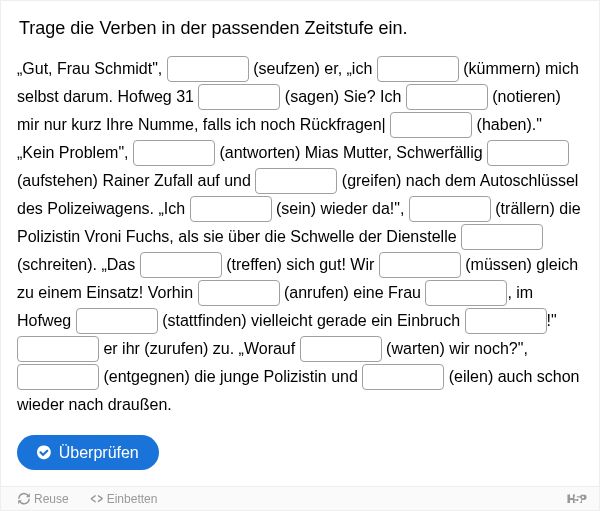Click the H5P logo icon
600x511 pixels.
pos(576,498)
